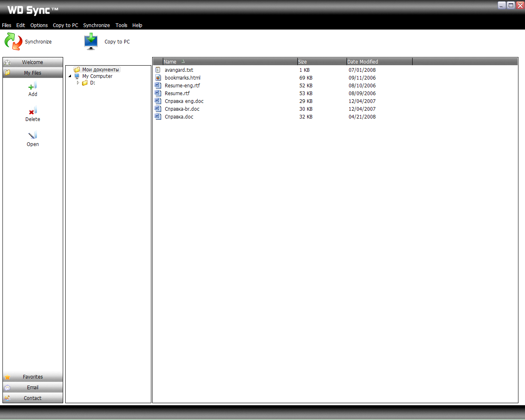The image size is (525, 420).
Task: Select My Computer in folder tree
Action: pyautogui.click(x=97, y=76)
